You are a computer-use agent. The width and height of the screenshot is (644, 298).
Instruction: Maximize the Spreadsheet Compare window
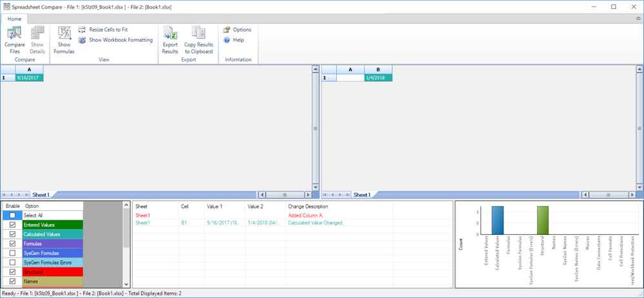pos(614,6)
